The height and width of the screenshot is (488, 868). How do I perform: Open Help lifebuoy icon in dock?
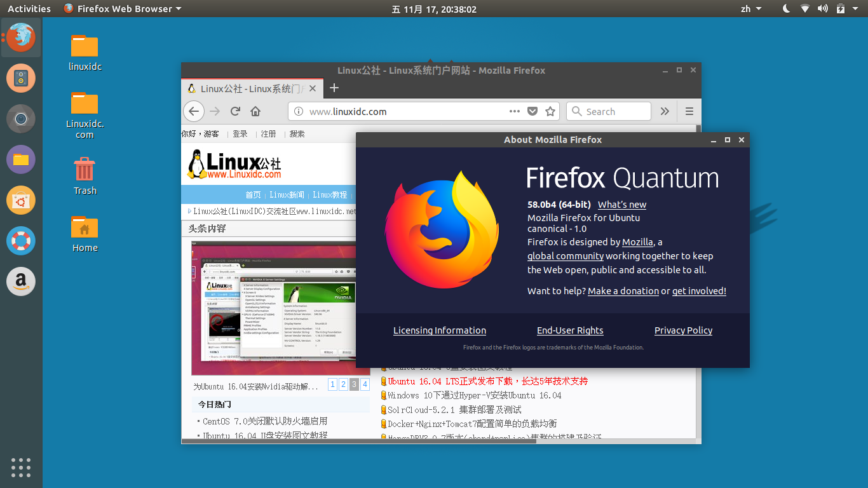point(21,241)
